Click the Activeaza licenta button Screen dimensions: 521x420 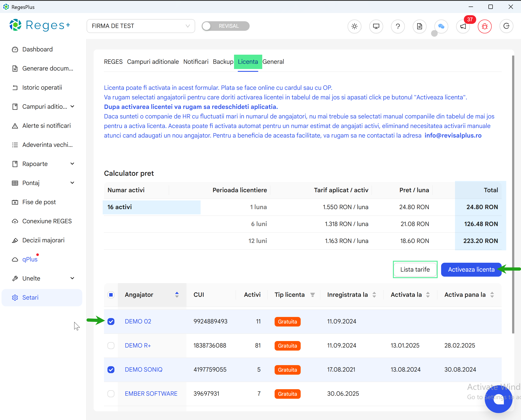click(471, 269)
